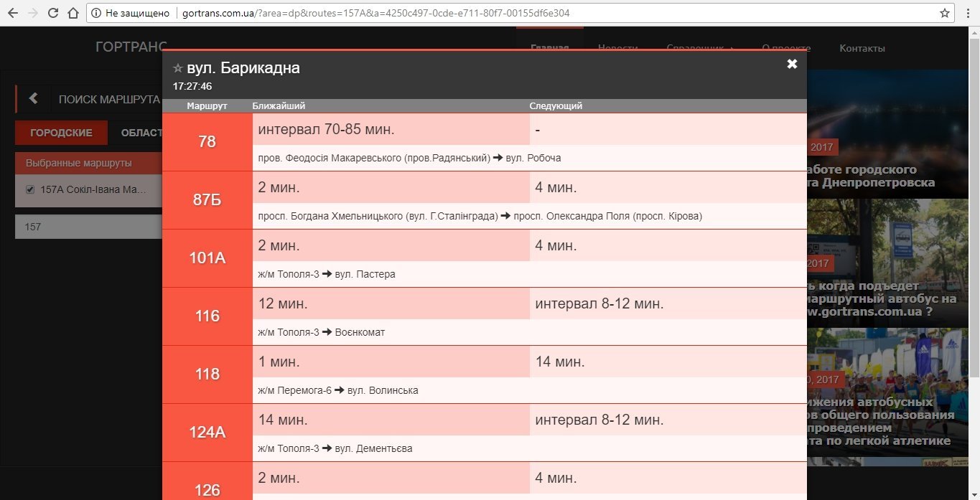Click the О проекте navigation link
980x500 pixels.
[785, 47]
